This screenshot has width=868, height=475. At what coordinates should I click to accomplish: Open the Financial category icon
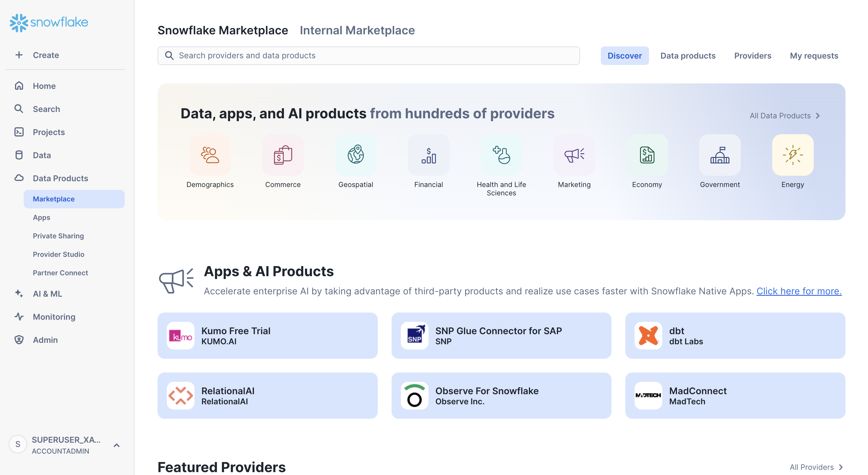[429, 155]
